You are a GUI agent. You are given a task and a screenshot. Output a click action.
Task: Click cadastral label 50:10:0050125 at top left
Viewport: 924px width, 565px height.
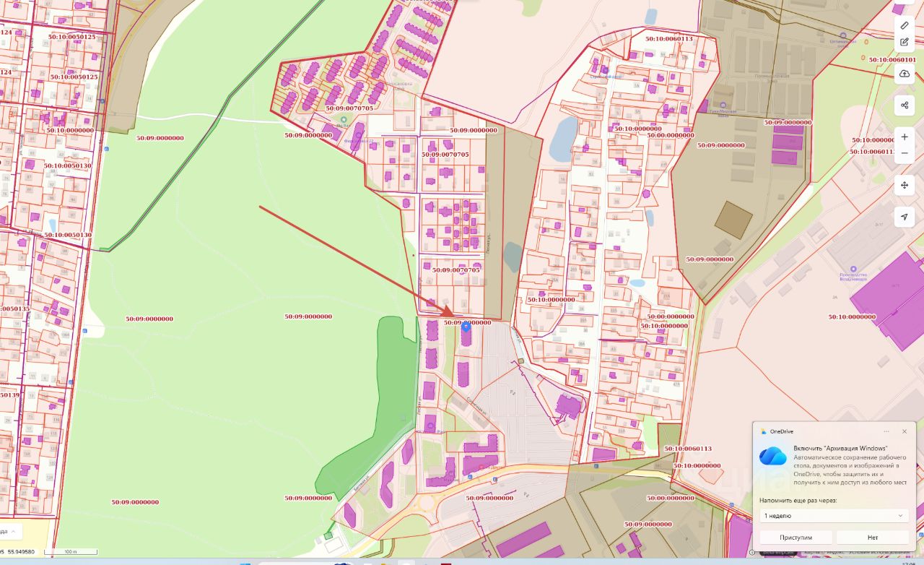click(x=73, y=36)
